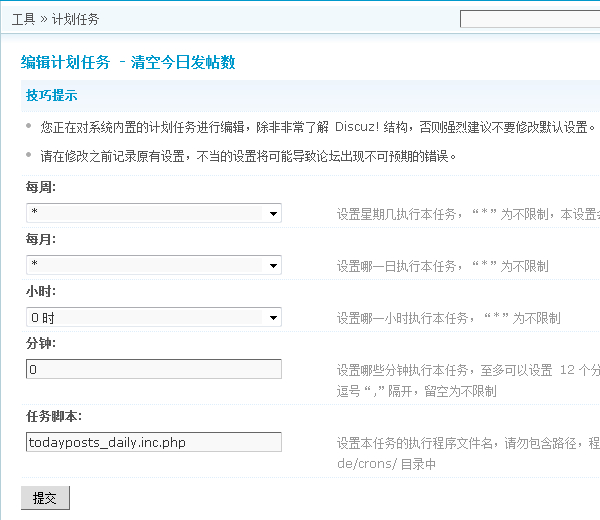600x520 pixels.
Task: Focus the 任务脚本 field with todayposts_daily.inc.php
Action: point(154,442)
